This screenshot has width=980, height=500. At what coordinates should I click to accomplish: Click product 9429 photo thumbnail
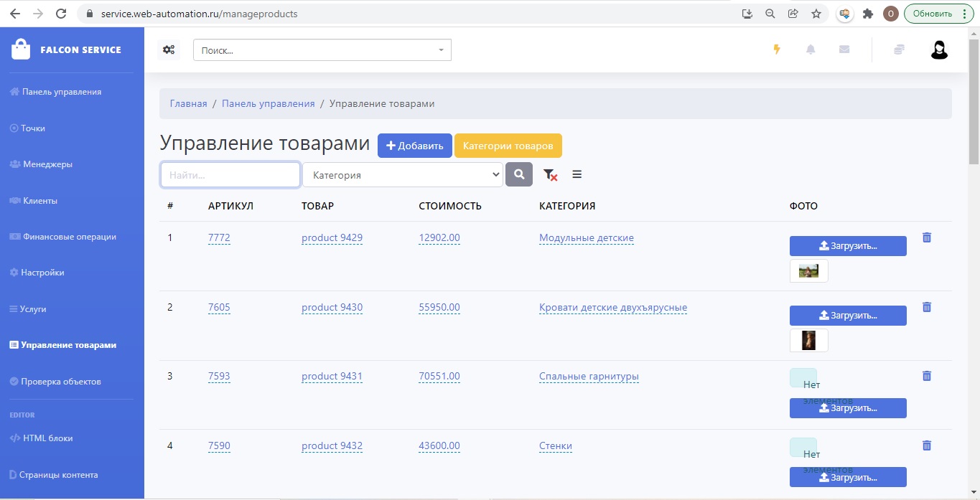pos(808,271)
